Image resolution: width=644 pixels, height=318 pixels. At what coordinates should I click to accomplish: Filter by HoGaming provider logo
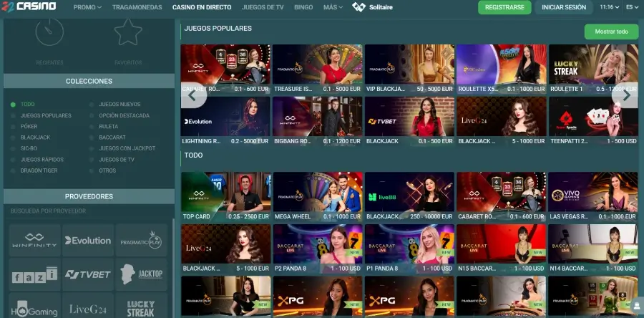point(34,306)
